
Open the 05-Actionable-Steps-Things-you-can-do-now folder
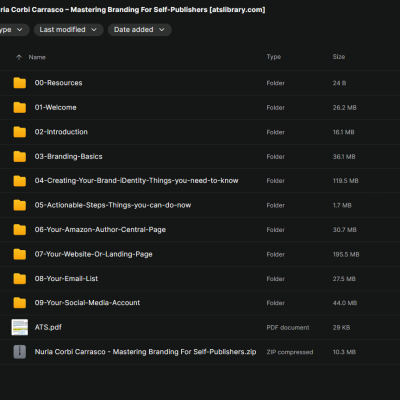click(x=113, y=205)
